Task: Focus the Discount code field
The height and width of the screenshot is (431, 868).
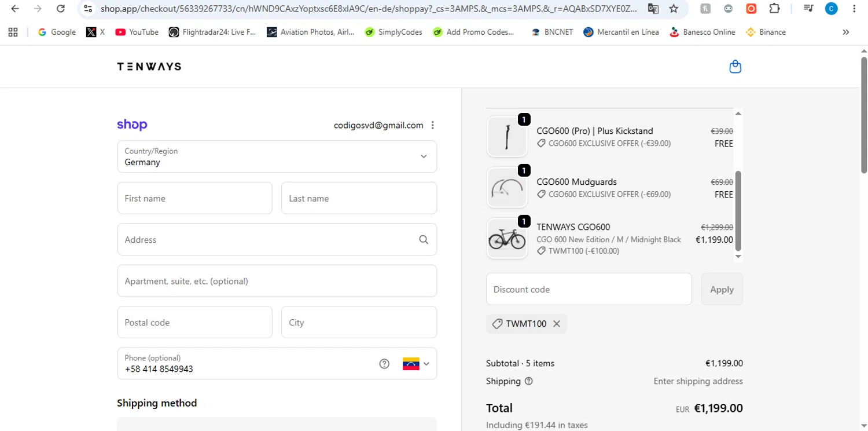Action: (x=589, y=289)
